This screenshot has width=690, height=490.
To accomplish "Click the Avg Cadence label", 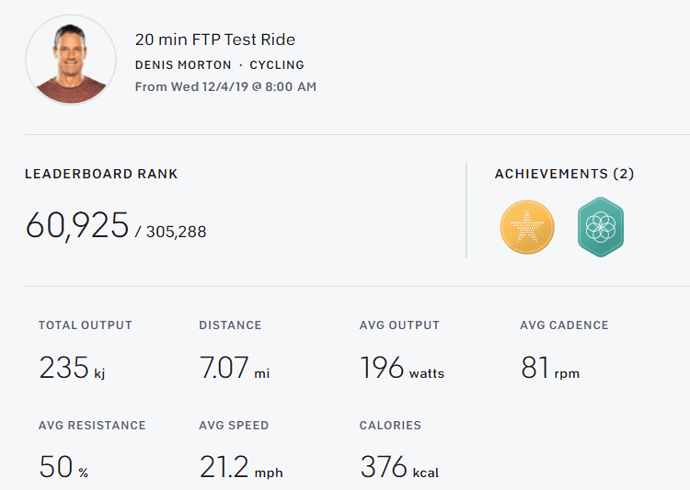I will tap(564, 325).
